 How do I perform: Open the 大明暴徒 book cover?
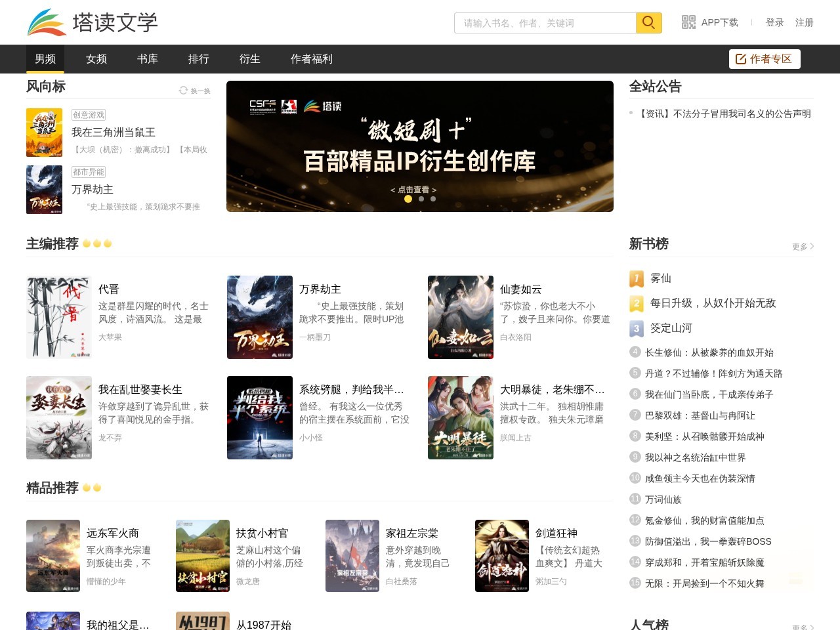tap(461, 418)
